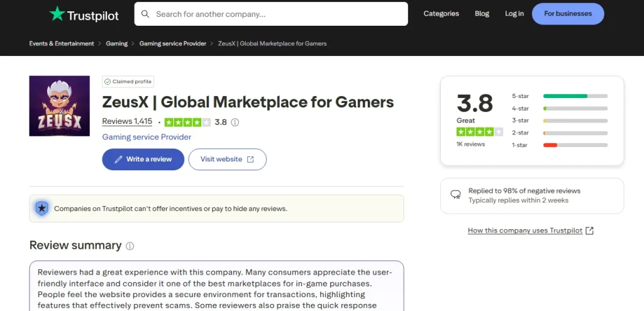
Task: Open Gaming service Provider breadcrumb in header
Action: pyautogui.click(x=173, y=43)
